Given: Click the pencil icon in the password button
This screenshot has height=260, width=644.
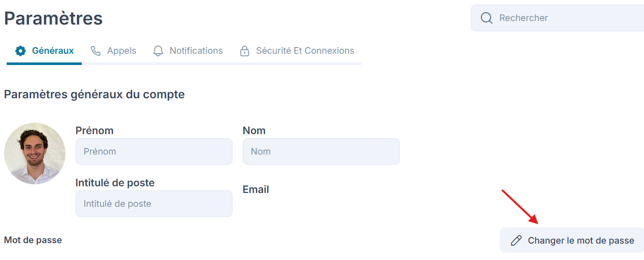Looking at the screenshot, I should (516, 241).
